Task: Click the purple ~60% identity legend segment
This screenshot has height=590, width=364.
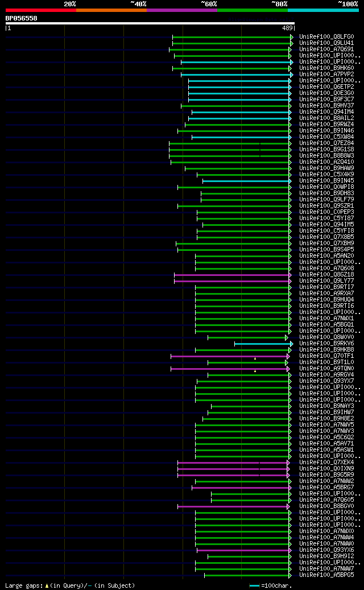Action: [x=182, y=10]
